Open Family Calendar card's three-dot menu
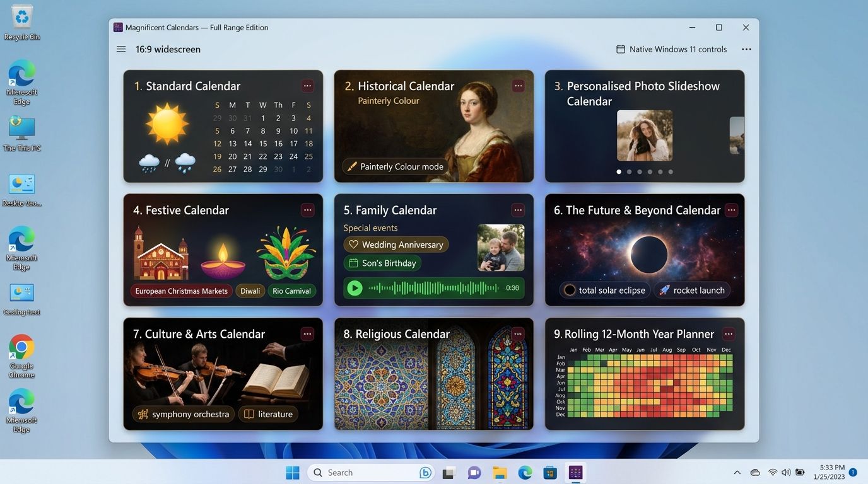 [x=518, y=210]
